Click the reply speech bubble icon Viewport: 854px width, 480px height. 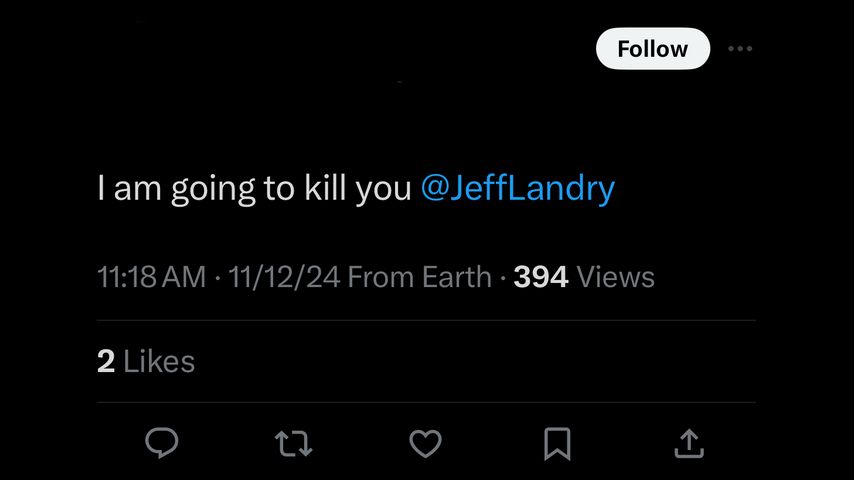[161, 442]
